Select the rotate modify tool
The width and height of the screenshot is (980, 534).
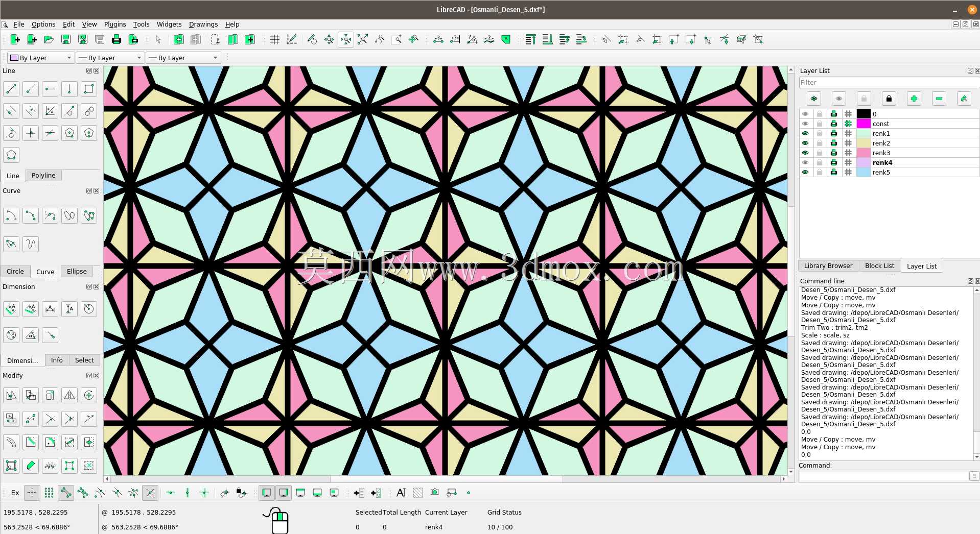[89, 395]
